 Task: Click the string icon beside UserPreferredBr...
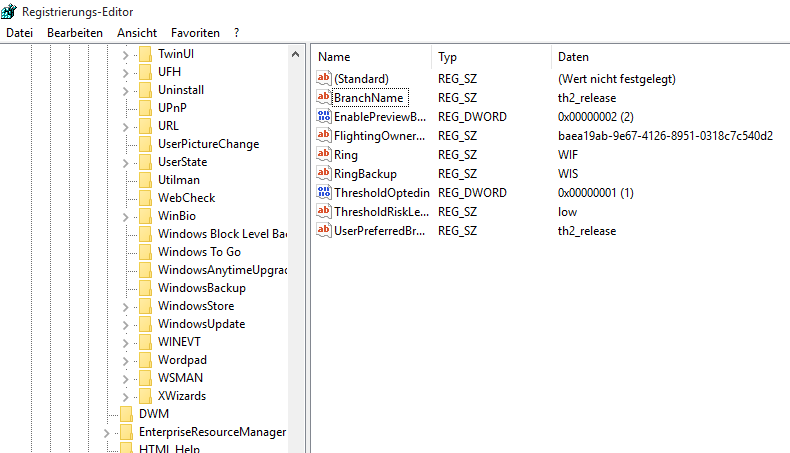pos(323,230)
